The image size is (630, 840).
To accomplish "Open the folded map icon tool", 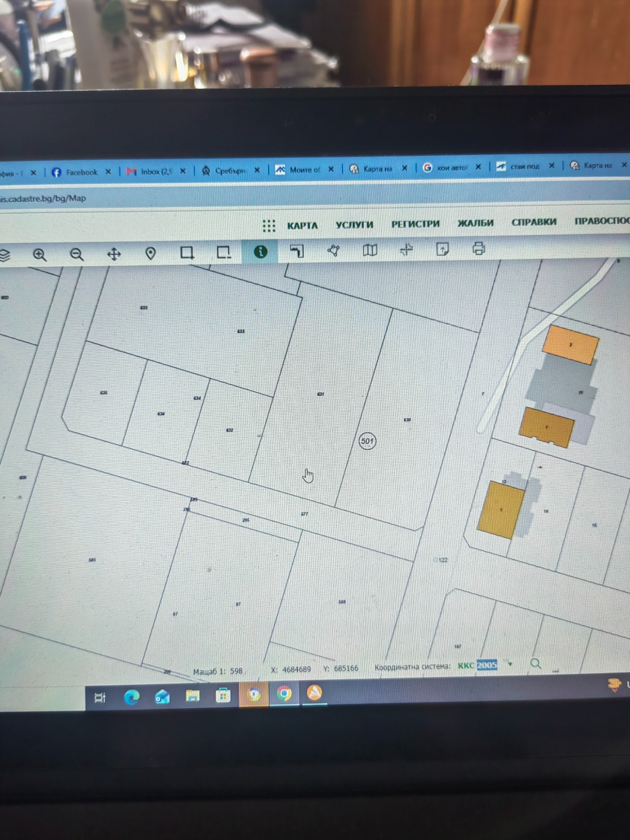I will (x=370, y=250).
